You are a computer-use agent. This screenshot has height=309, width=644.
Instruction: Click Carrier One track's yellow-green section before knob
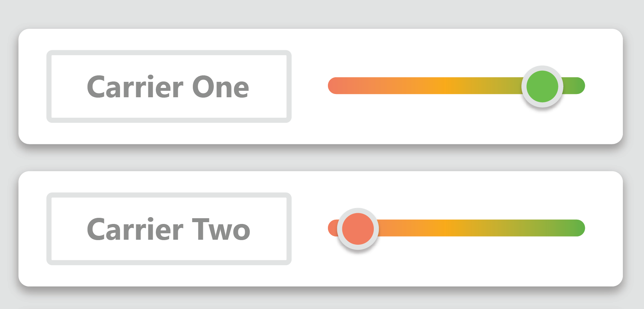pyautogui.click(x=502, y=86)
